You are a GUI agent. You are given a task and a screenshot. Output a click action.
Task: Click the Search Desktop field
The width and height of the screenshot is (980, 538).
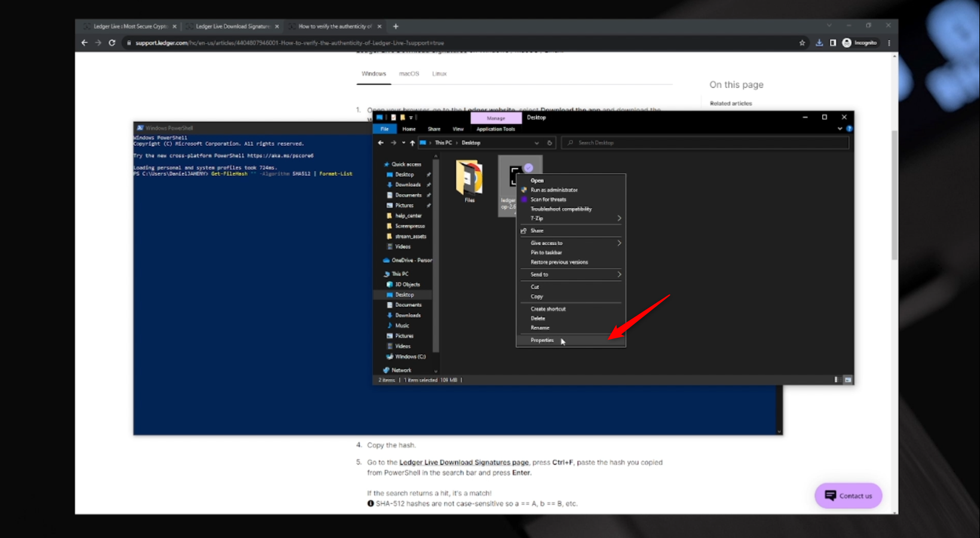(705, 143)
